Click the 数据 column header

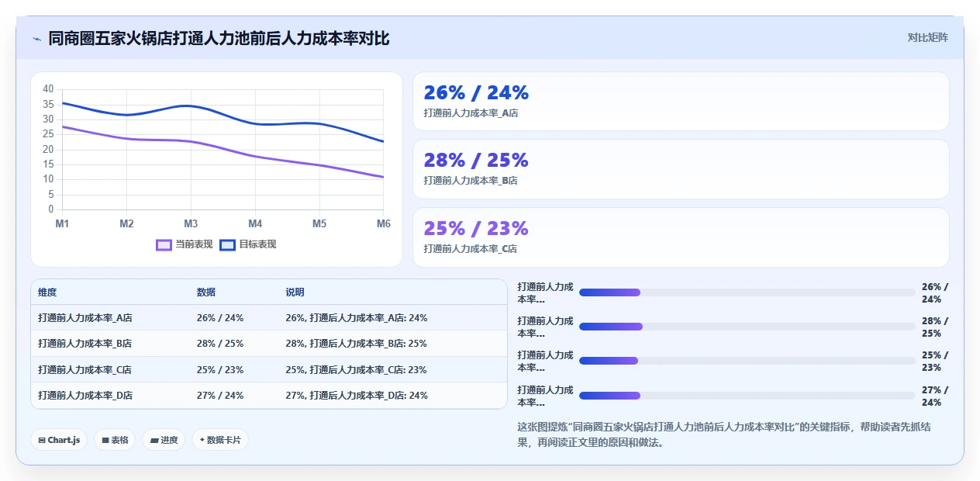(206, 292)
